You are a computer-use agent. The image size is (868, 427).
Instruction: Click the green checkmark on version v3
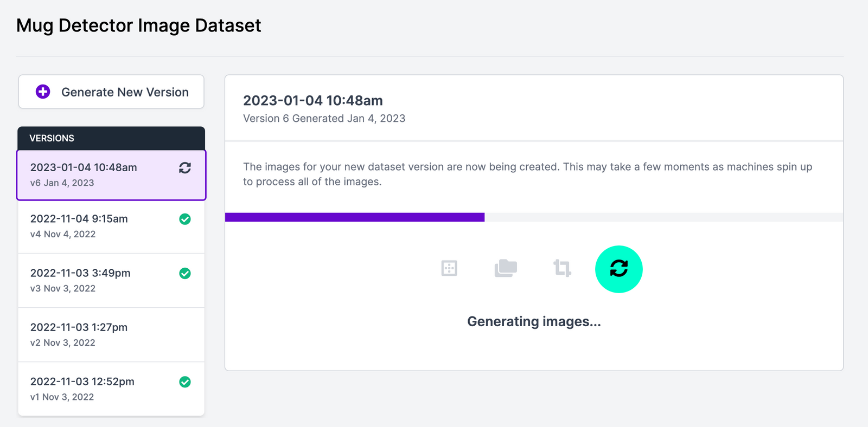click(185, 273)
